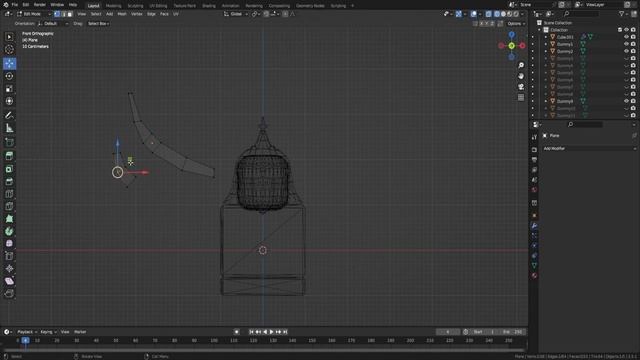Toggle Collection visibility eye icon

point(626,30)
